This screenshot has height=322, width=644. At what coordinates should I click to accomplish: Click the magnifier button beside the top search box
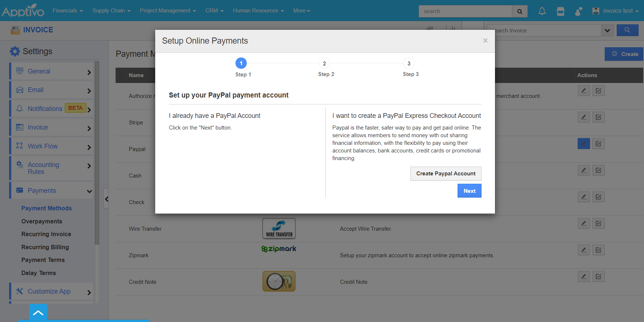tap(520, 11)
